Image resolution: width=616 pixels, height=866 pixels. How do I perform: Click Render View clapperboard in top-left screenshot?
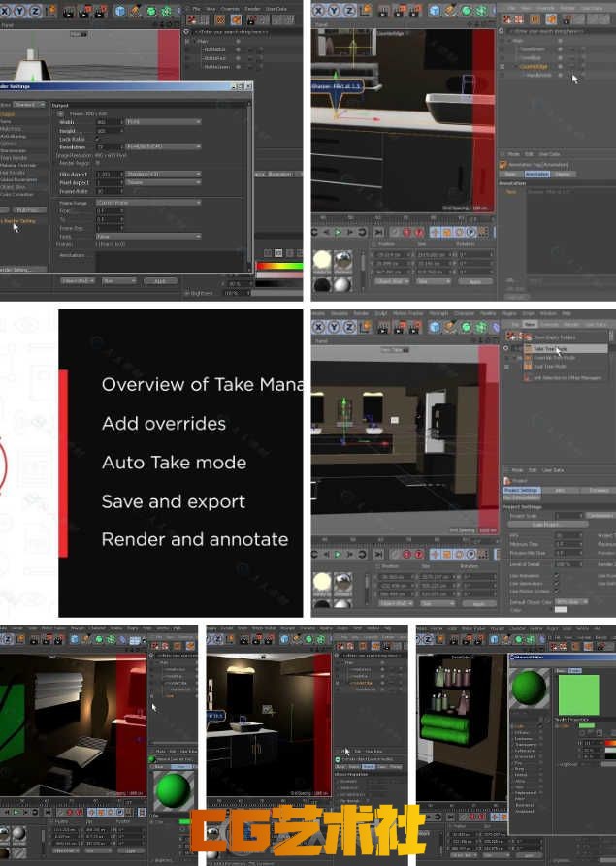(69, 11)
